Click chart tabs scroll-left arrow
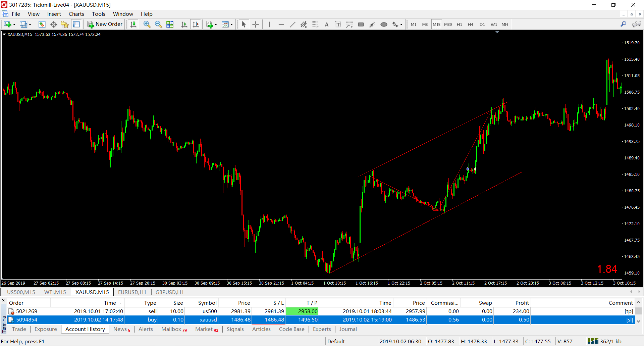The height and width of the screenshot is (346, 644). pos(631,292)
